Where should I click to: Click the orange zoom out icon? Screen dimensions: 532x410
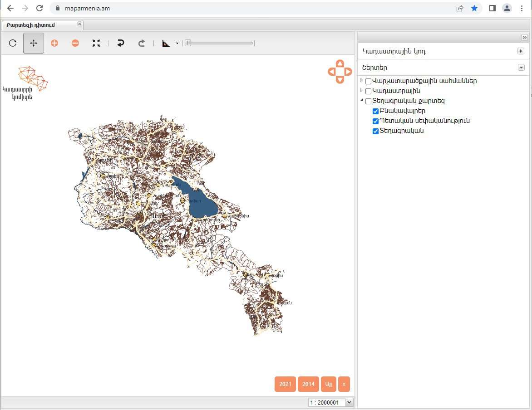click(x=75, y=43)
